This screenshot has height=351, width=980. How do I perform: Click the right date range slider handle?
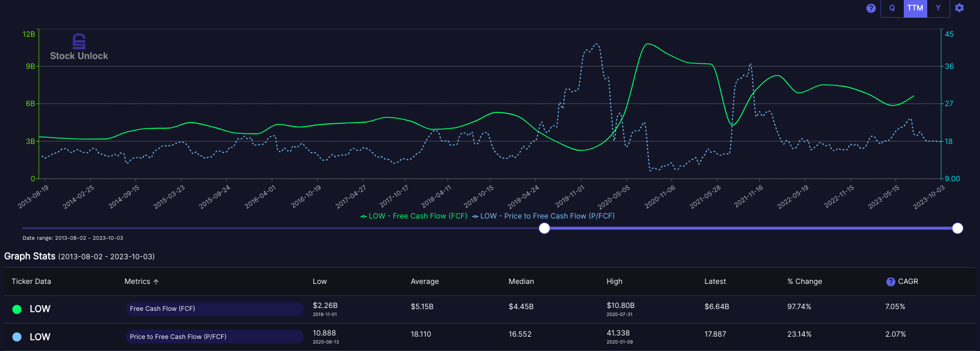(958, 228)
